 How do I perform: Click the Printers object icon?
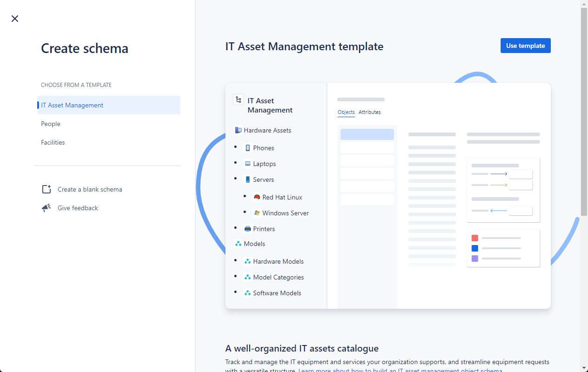[x=247, y=228]
